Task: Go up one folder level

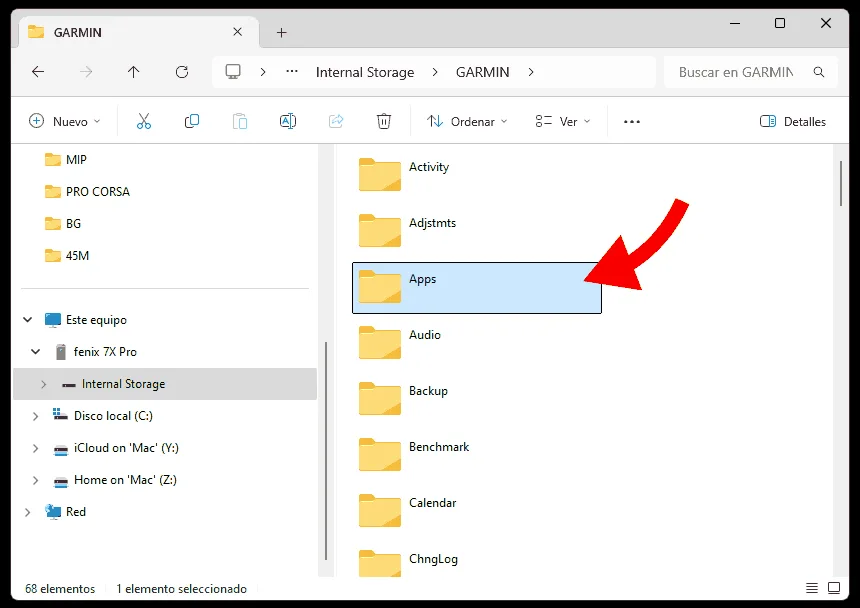Action: click(x=133, y=72)
